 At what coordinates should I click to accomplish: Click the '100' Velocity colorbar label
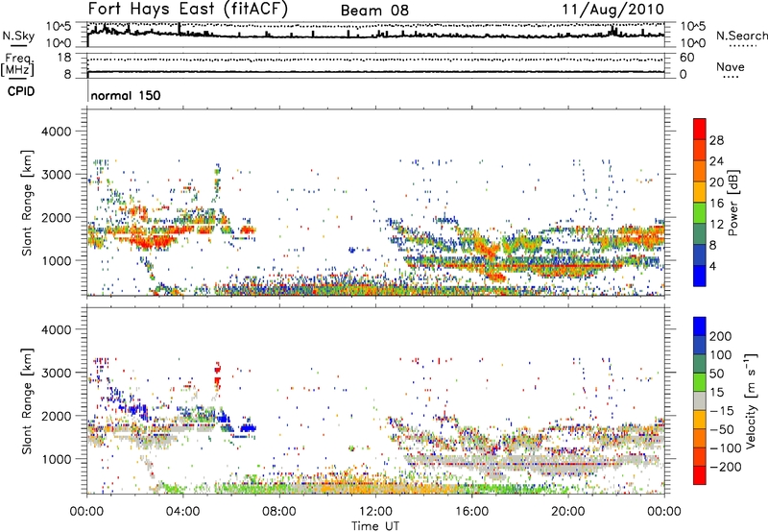tap(721, 354)
